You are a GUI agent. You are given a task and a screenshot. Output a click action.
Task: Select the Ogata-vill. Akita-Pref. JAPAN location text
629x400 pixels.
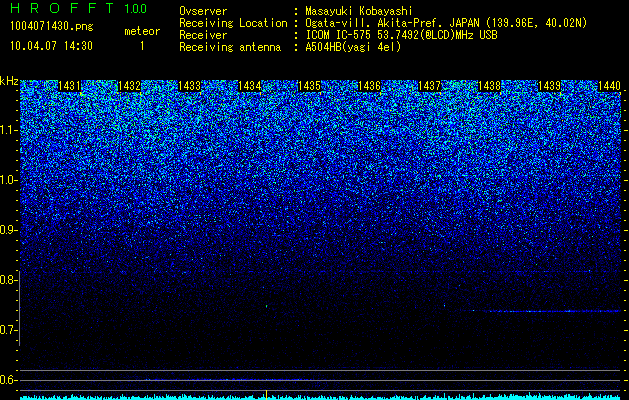pos(446,23)
